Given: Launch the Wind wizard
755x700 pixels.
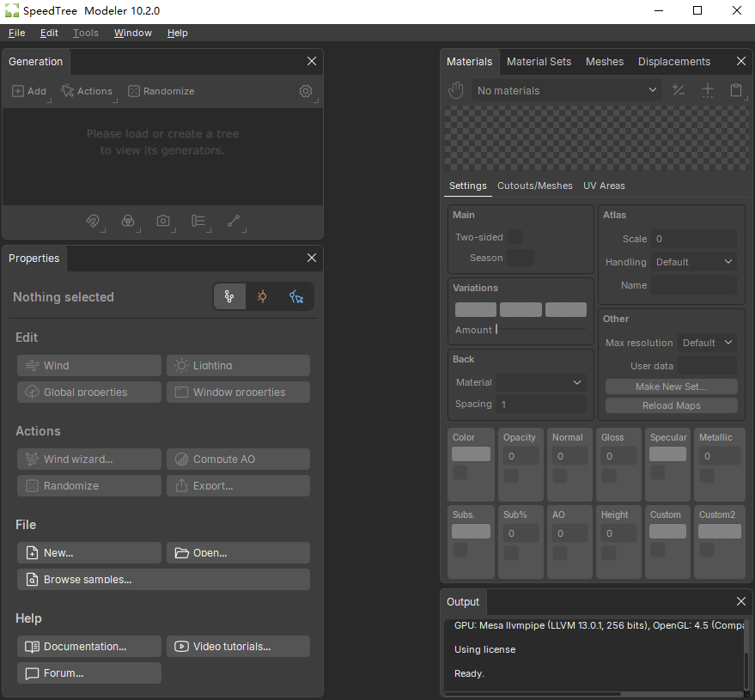Looking at the screenshot, I should 89,459.
